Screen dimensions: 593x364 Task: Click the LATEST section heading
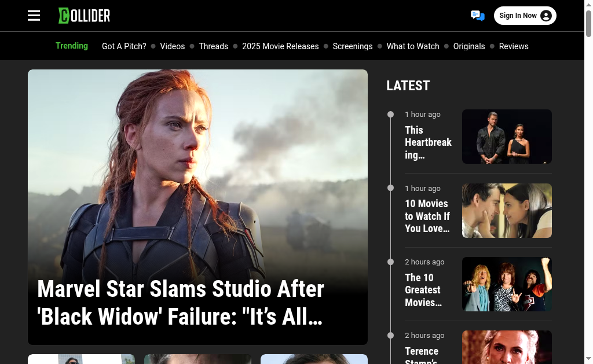(408, 86)
